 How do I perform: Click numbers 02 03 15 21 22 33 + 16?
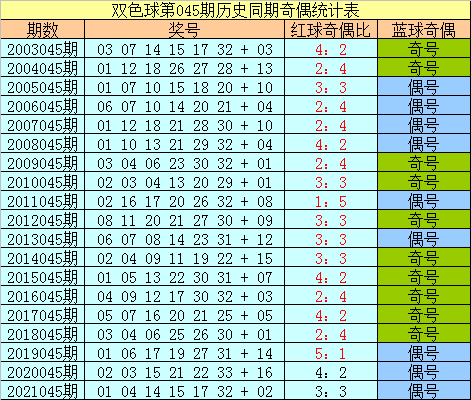coord(185,372)
